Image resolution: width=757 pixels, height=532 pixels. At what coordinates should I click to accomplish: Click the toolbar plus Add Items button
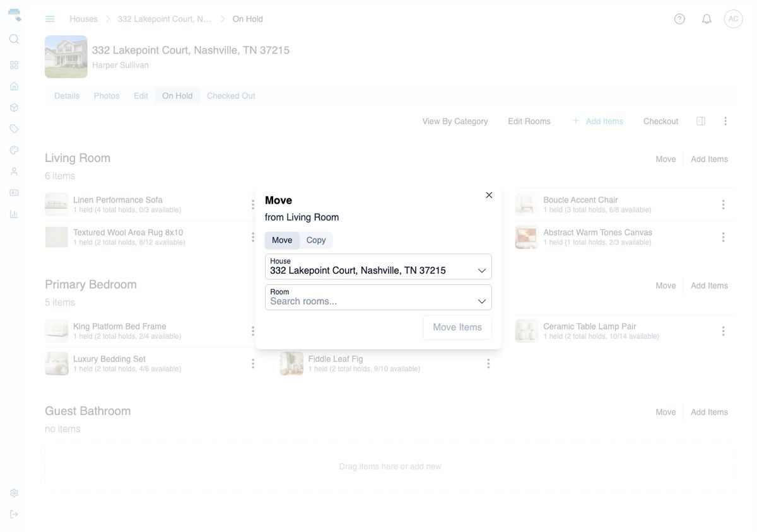597,121
